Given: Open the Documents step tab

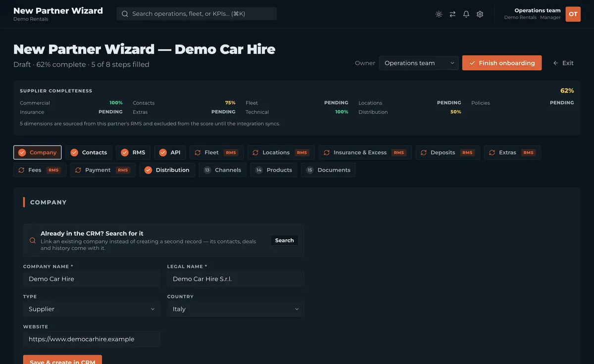Looking at the screenshot, I should coord(328,170).
